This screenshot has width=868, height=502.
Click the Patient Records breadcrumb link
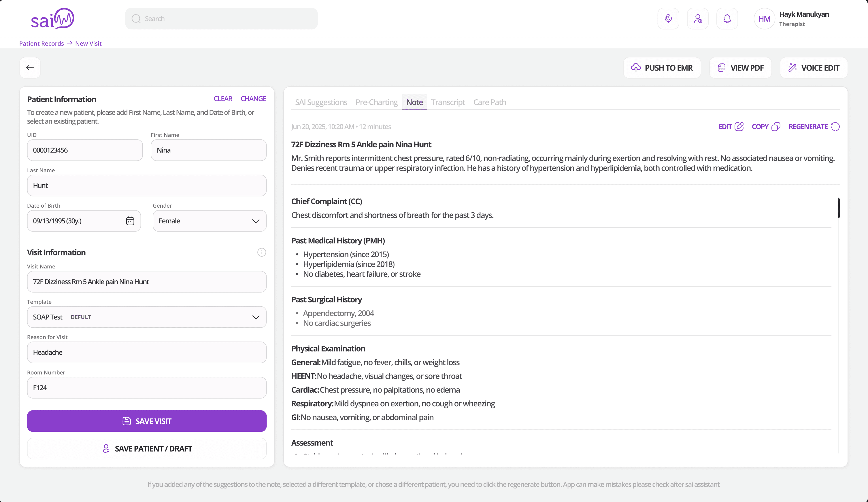click(x=42, y=43)
